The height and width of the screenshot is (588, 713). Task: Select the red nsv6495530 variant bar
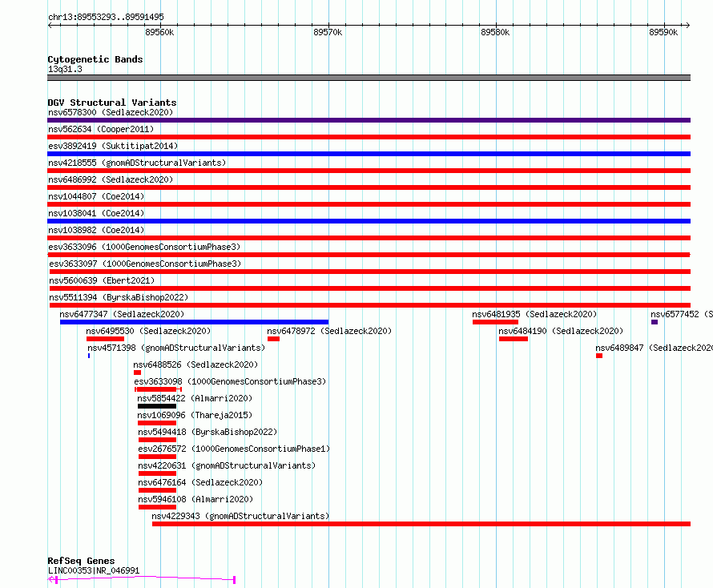(105, 339)
